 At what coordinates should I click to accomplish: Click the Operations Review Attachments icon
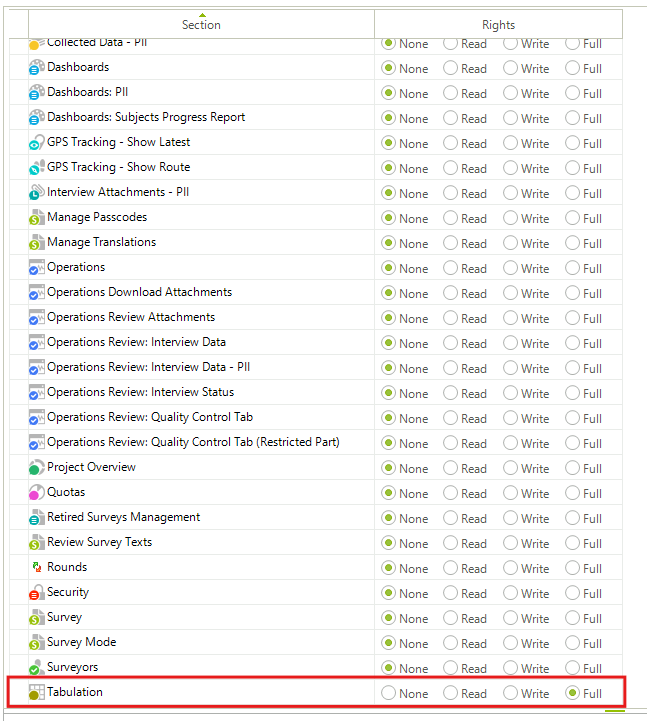(36, 317)
